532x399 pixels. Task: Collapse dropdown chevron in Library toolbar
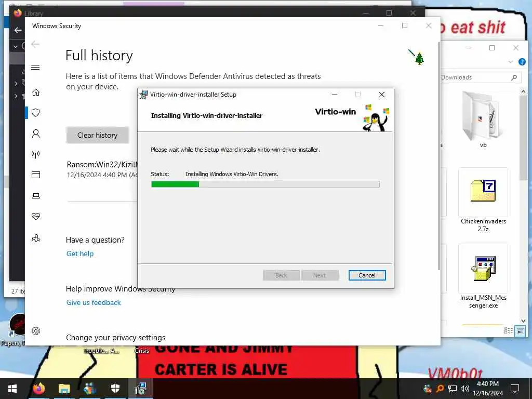(16, 46)
